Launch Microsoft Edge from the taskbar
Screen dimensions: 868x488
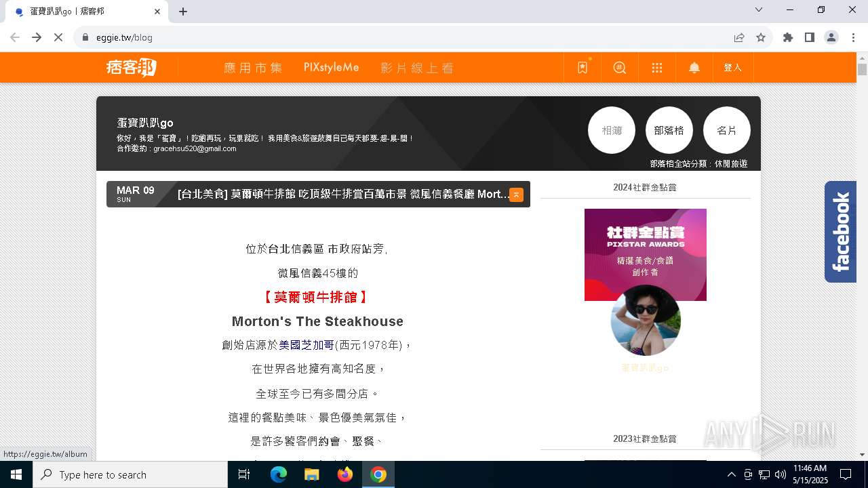[x=279, y=474]
